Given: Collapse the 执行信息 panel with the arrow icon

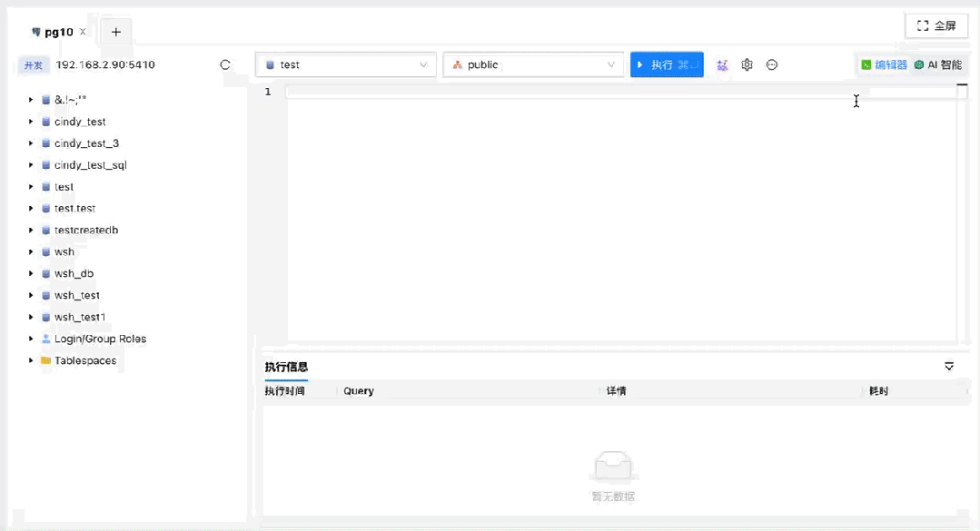Looking at the screenshot, I should pos(949,367).
